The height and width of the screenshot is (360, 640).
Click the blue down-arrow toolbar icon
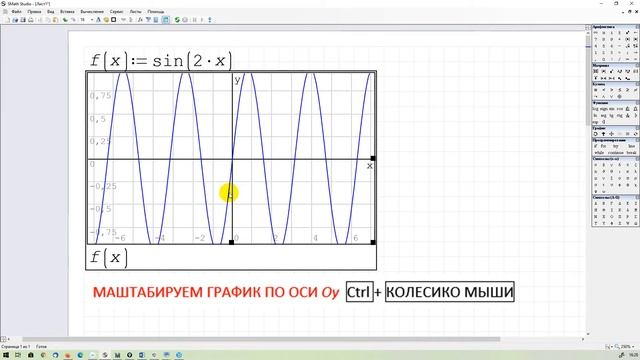(210, 20)
